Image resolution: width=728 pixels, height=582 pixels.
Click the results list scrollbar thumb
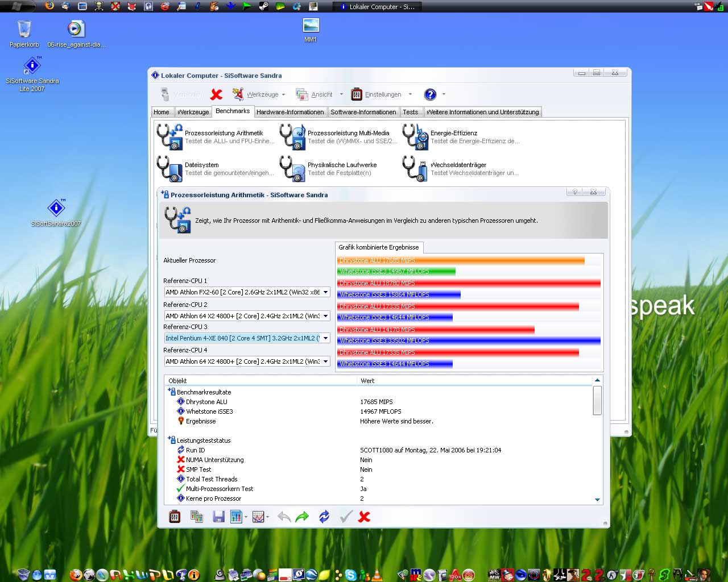(x=597, y=401)
